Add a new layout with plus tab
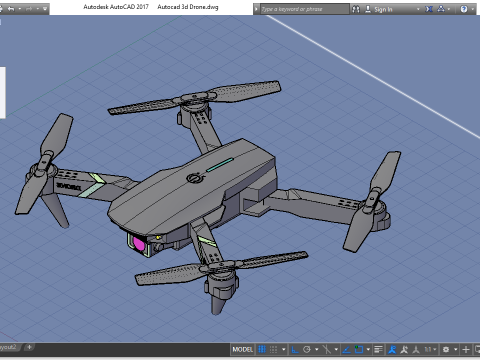Image resolution: width=480 pixels, height=360 pixels. [29, 347]
